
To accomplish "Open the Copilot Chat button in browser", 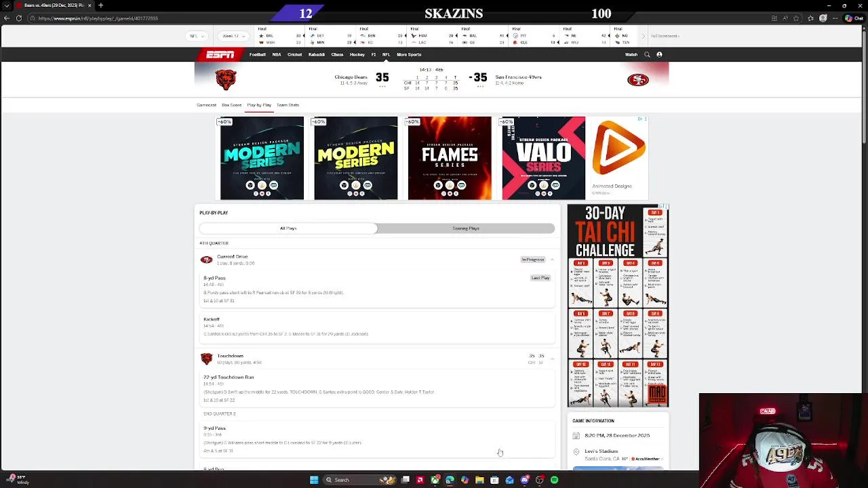I will pyautogui.click(x=853, y=18).
